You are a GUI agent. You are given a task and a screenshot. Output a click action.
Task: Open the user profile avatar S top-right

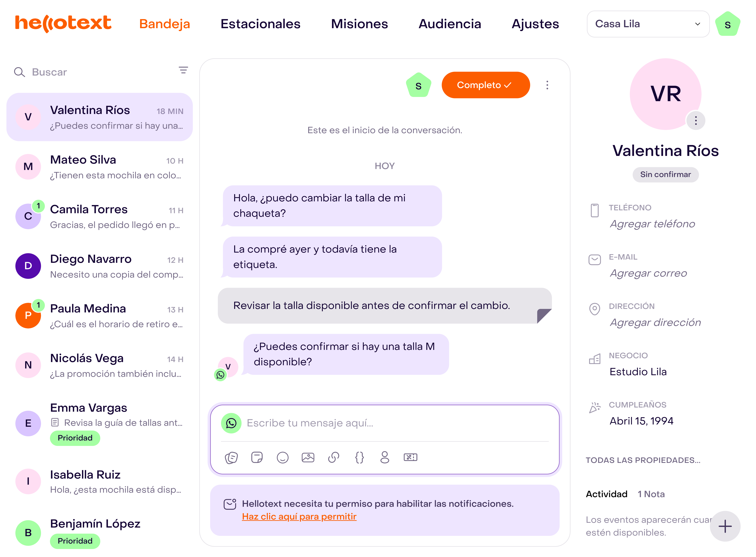click(728, 24)
